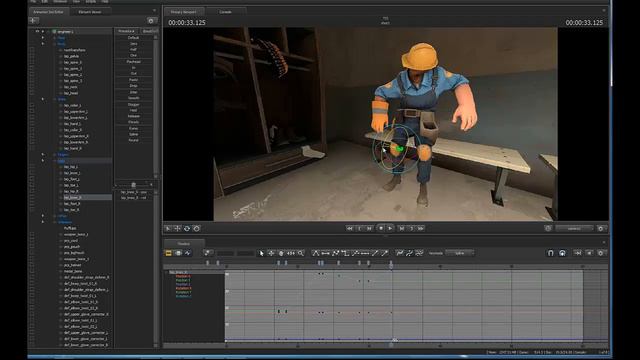Open the Primary Viewport tab
This screenshot has width=640, height=360.
coord(184,12)
